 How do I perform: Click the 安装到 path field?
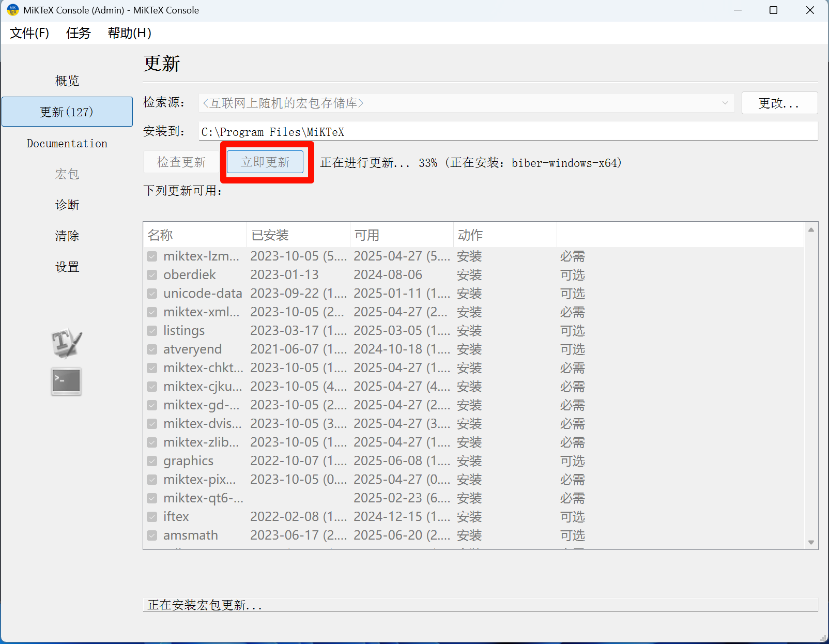point(508,131)
